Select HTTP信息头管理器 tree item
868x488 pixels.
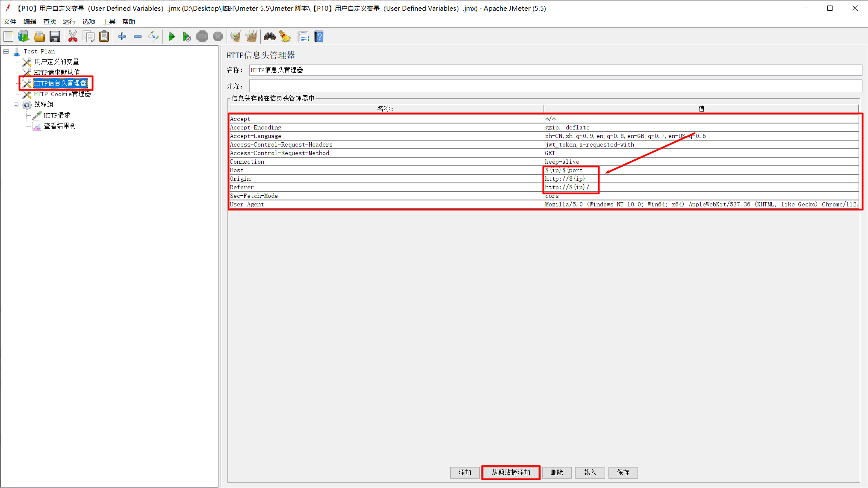point(60,83)
